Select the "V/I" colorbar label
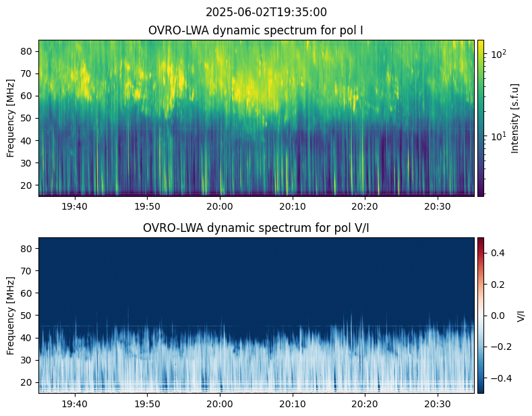532x416 pixels. point(520,315)
